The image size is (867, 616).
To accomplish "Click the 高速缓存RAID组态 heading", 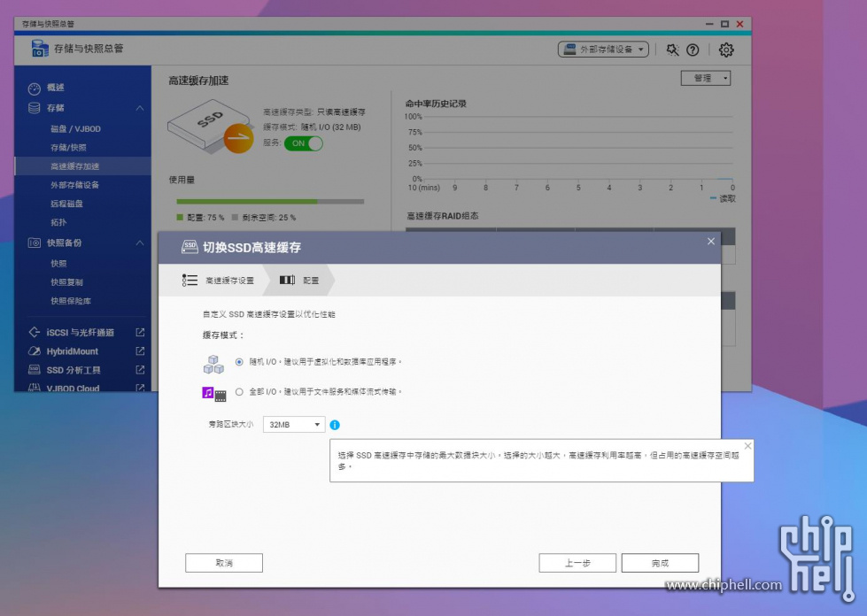I will tap(442, 215).
